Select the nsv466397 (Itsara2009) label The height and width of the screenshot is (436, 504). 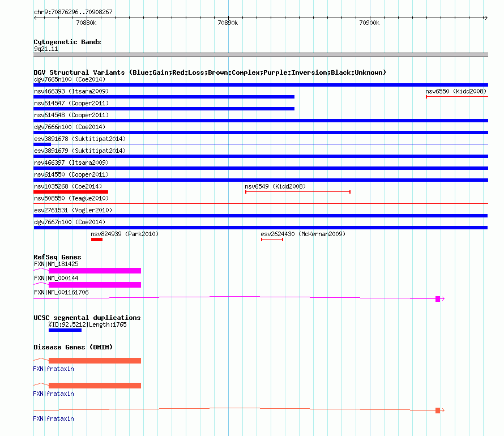[71, 163]
